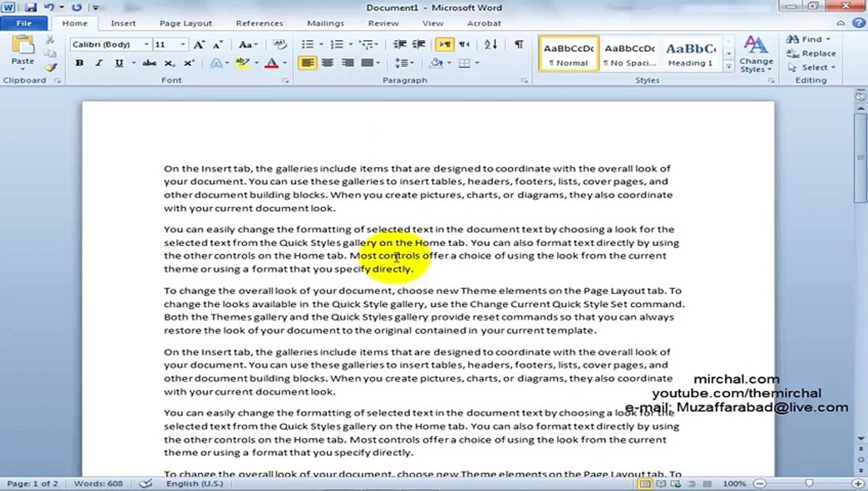Switch to the Page Layout tab

click(186, 23)
